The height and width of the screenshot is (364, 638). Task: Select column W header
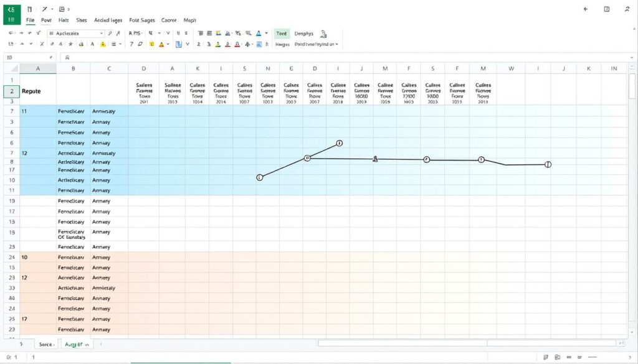[511, 68]
